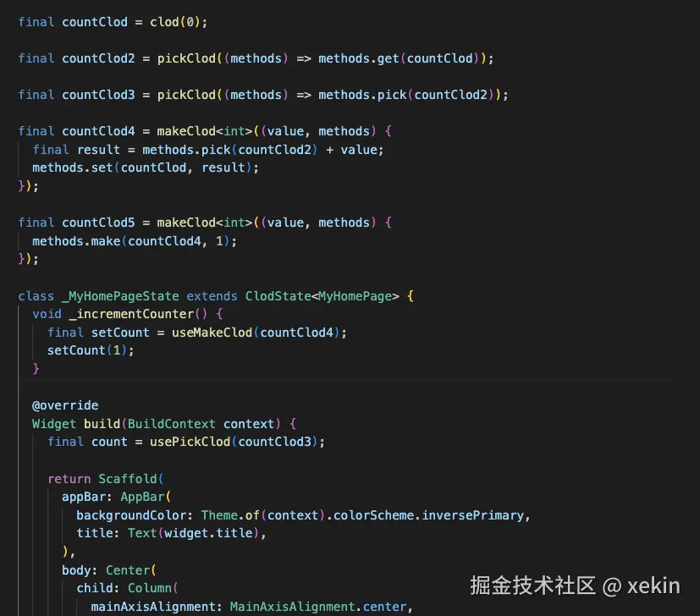
Task: Click the Scaffold constructor after return
Action: 128,478
